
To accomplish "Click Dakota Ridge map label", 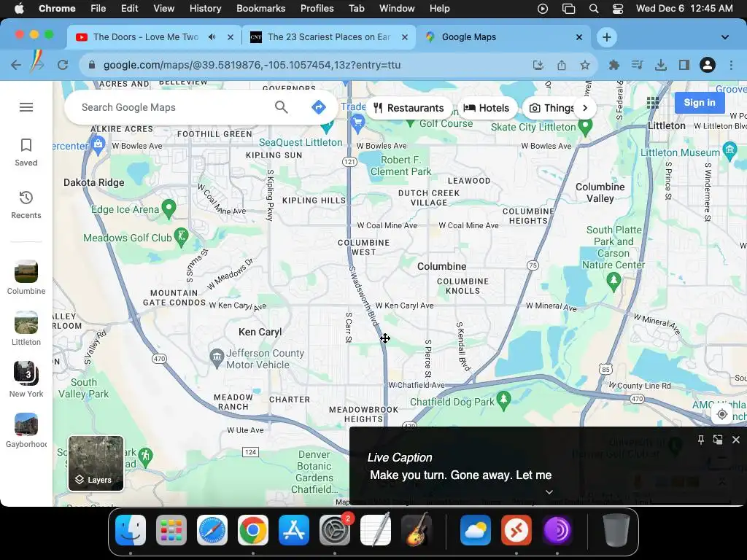I will 94,182.
